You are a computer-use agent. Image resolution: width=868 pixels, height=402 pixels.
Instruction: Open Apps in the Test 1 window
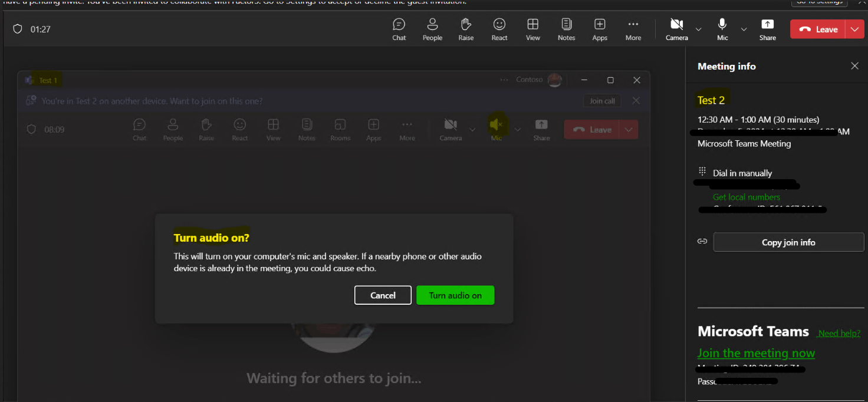coord(374,130)
